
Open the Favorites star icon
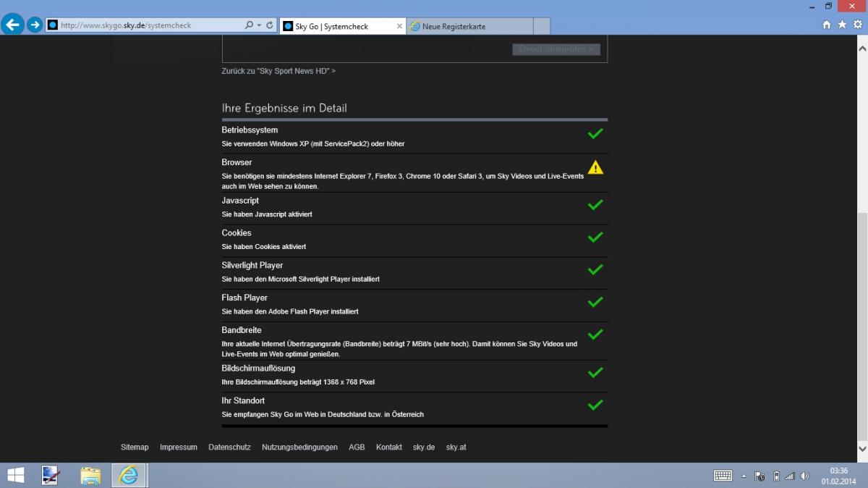coord(842,25)
